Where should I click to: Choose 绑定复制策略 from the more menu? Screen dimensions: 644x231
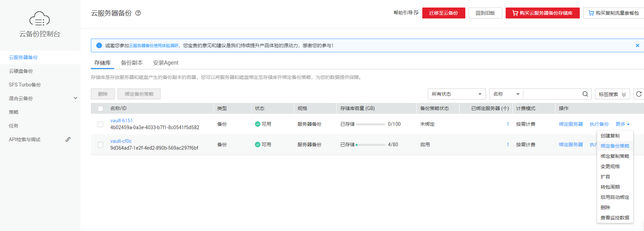615,156
